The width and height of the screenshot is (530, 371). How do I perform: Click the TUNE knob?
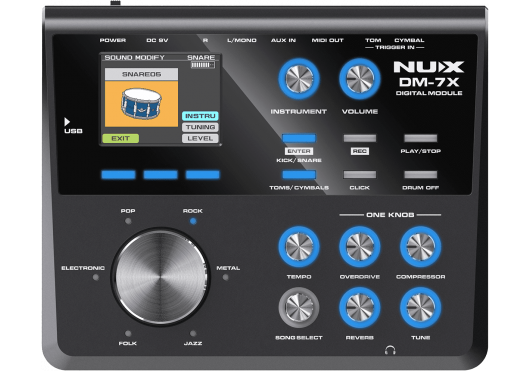pyautogui.click(x=421, y=307)
